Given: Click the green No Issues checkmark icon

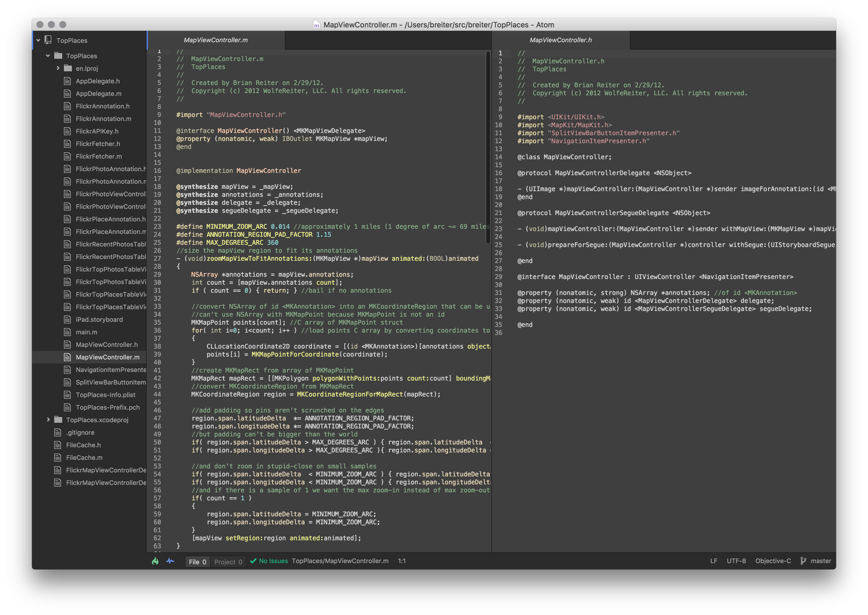Looking at the screenshot, I should [x=253, y=561].
